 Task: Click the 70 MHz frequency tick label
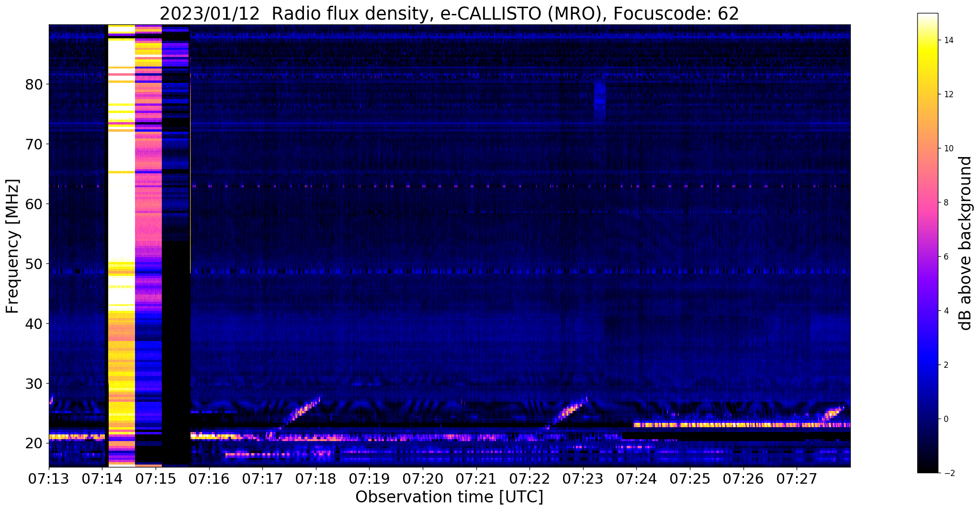34,144
